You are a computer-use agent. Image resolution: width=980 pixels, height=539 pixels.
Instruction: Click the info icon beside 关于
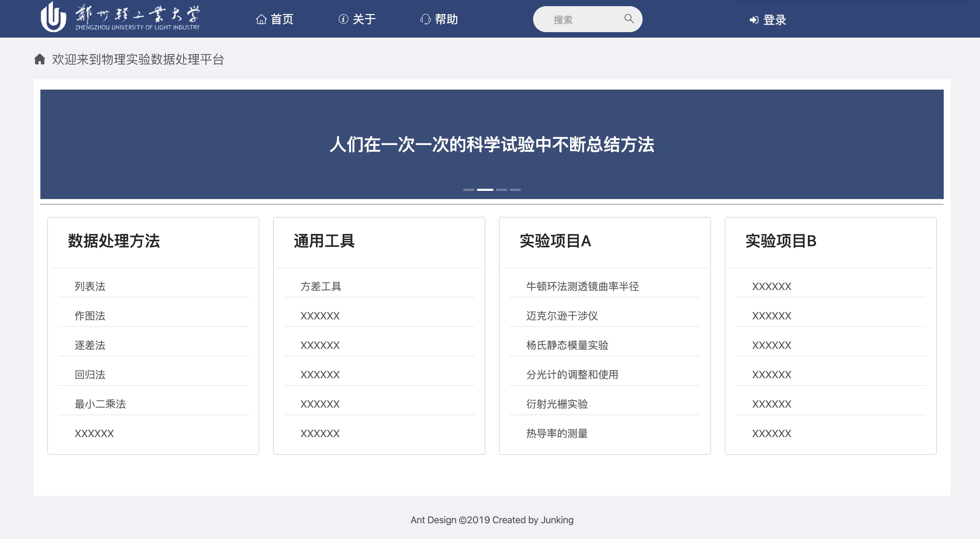point(343,19)
